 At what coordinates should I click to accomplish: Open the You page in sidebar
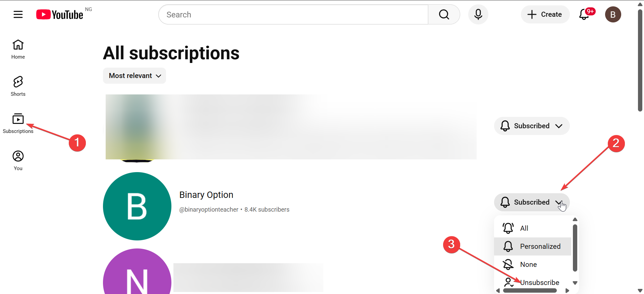click(x=18, y=161)
